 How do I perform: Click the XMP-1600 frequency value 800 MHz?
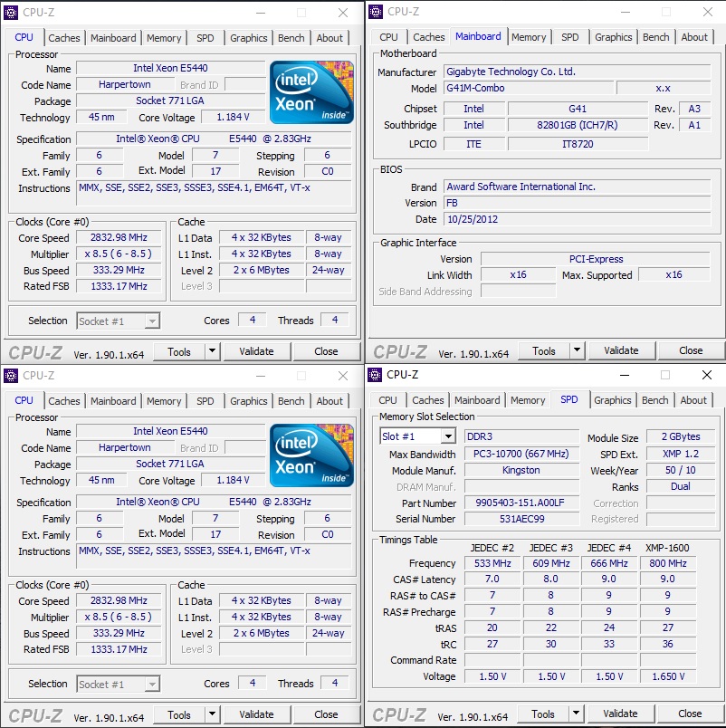point(668,563)
